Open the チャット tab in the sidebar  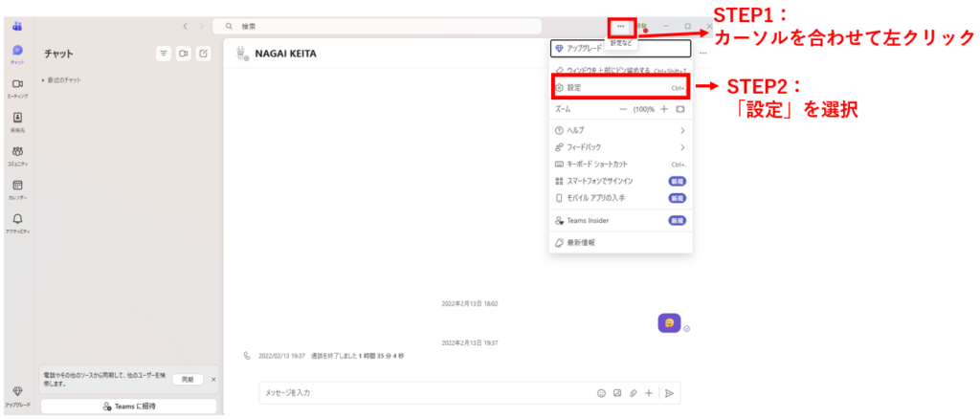coord(18,53)
